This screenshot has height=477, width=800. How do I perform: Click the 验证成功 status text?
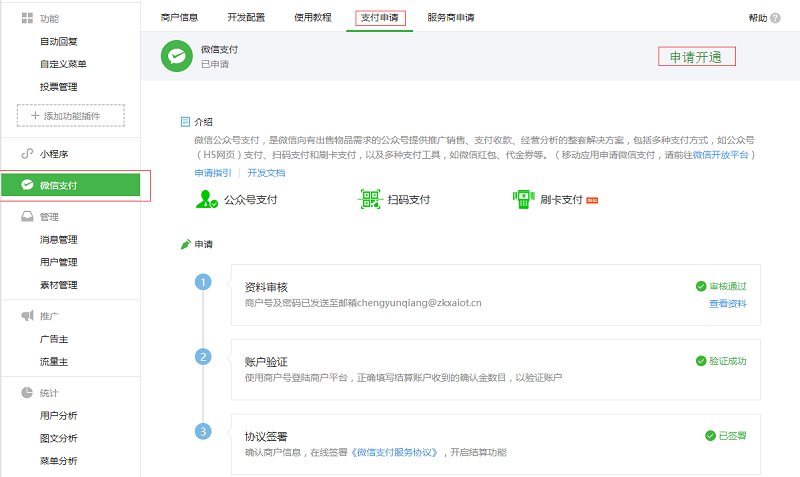click(x=728, y=361)
